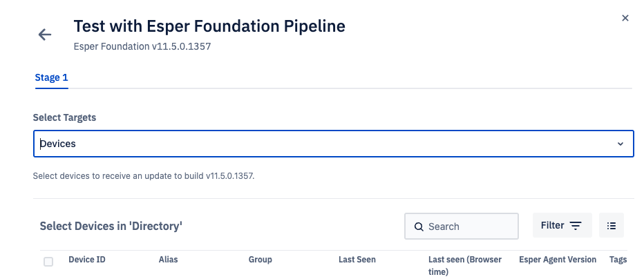
Task: Open the Filter button options
Action: [562, 225]
